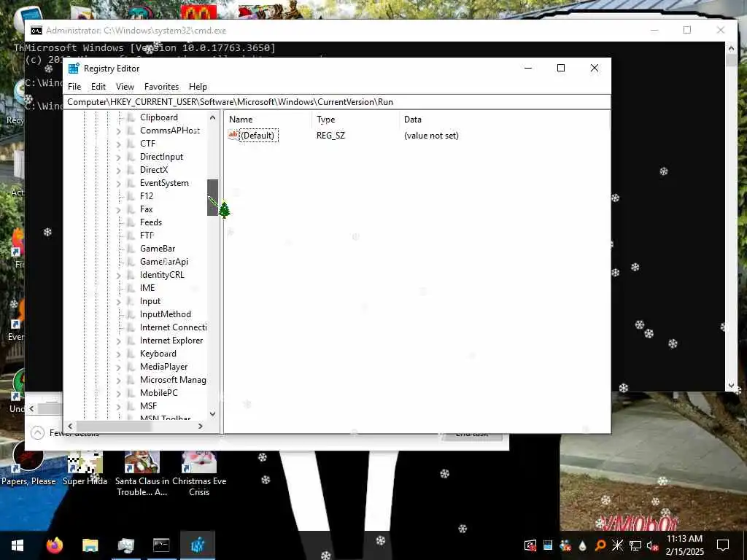Switch to Command Prompt on taskbar

pos(161,545)
